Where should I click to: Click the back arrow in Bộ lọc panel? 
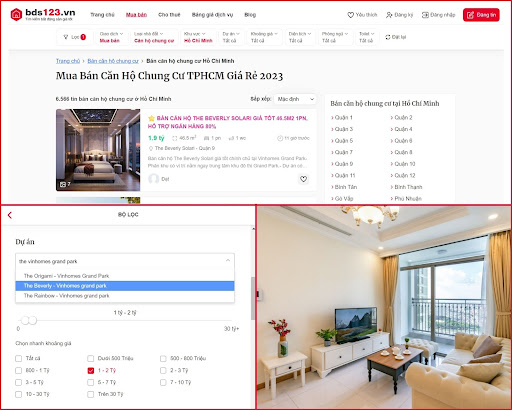(10, 215)
